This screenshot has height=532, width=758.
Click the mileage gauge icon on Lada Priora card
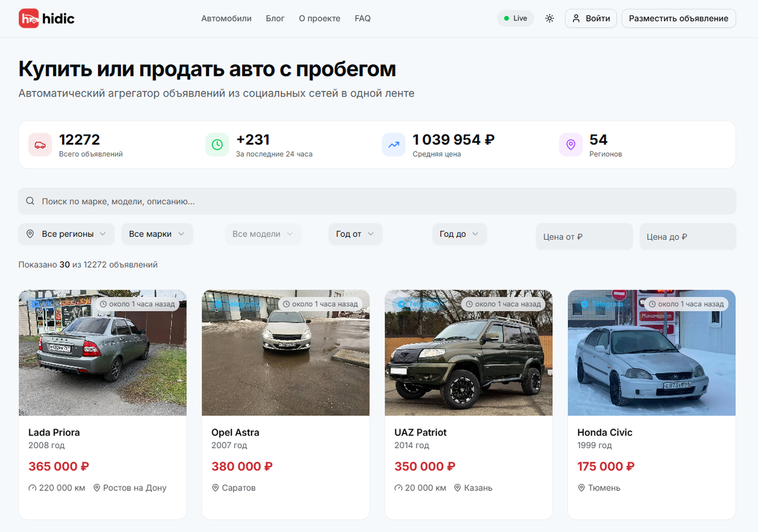32,488
